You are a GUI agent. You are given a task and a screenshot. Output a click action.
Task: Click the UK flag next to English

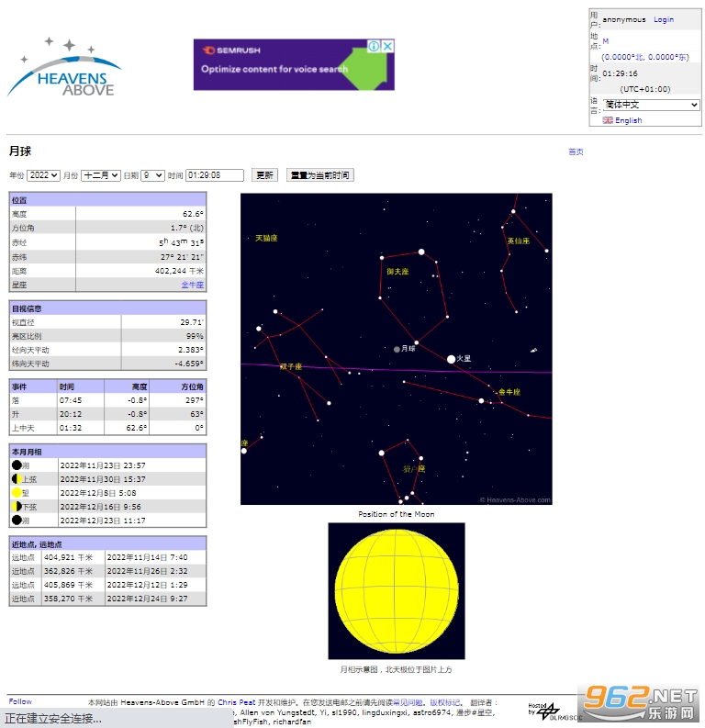click(608, 120)
